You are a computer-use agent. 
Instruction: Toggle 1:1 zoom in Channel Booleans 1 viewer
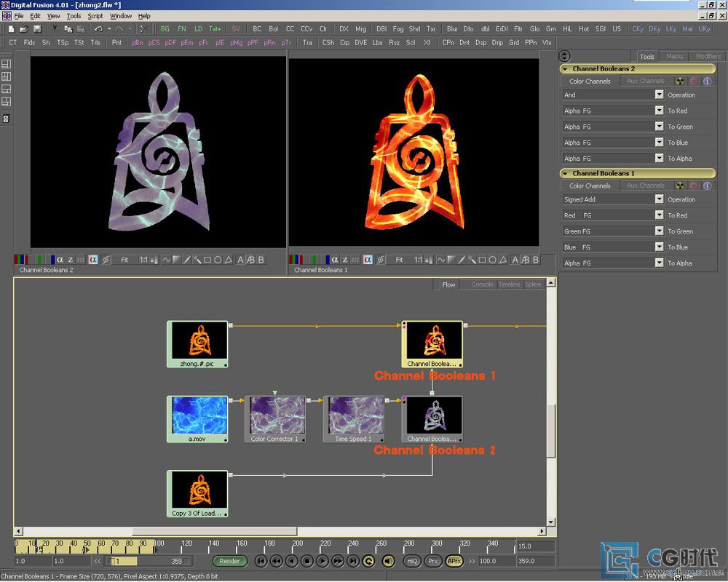click(419, 260)
